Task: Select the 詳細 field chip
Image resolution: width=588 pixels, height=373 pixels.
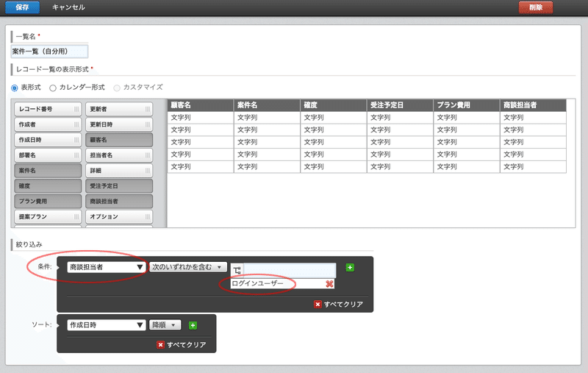Action: click(119, 171)
